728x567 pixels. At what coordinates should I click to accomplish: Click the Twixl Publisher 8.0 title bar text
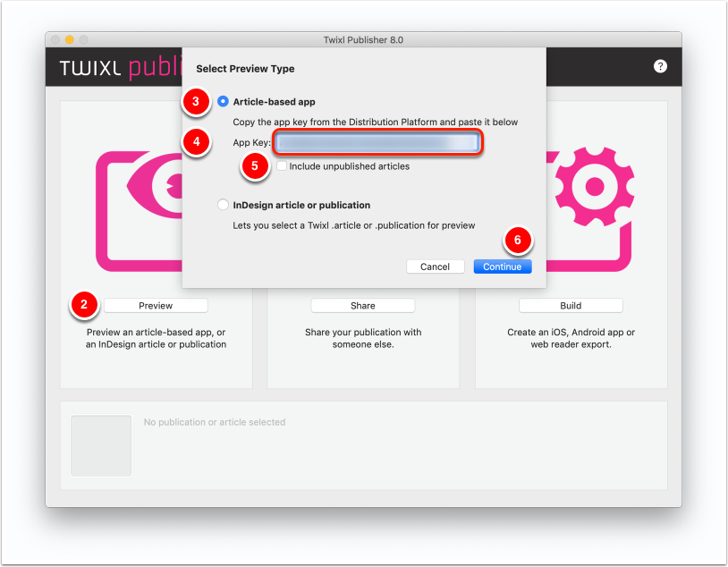[x=363, y=40]
